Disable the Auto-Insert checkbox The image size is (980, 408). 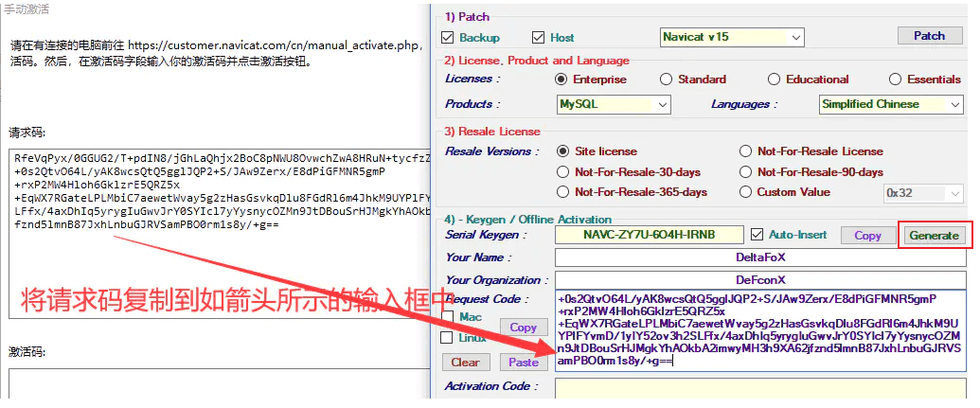point(757,235)
